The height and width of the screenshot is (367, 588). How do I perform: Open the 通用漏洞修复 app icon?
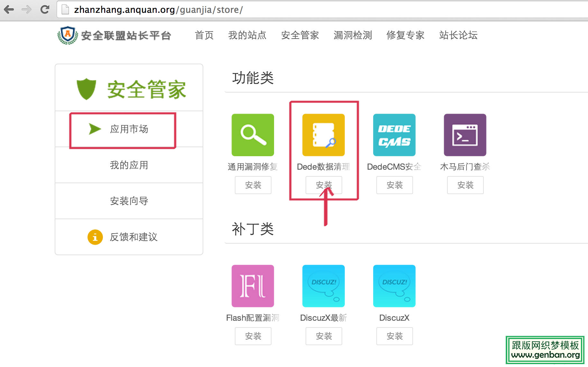coord(253,135)
